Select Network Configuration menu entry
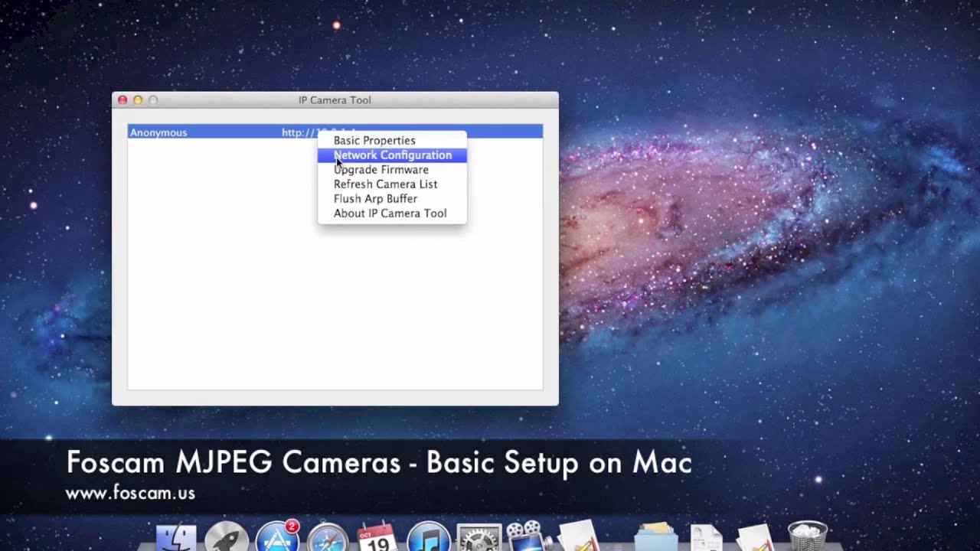 (x=391, y=155)
